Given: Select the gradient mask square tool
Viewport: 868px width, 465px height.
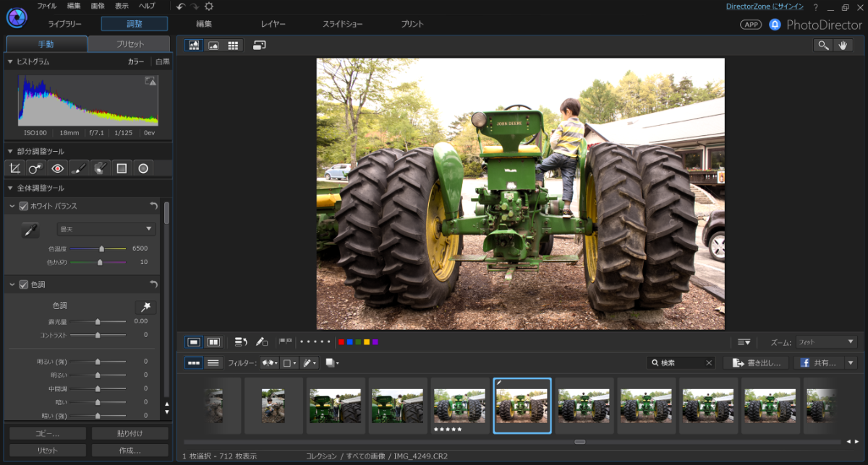Looking at the screenshot, I should click(x=122, y=168).
